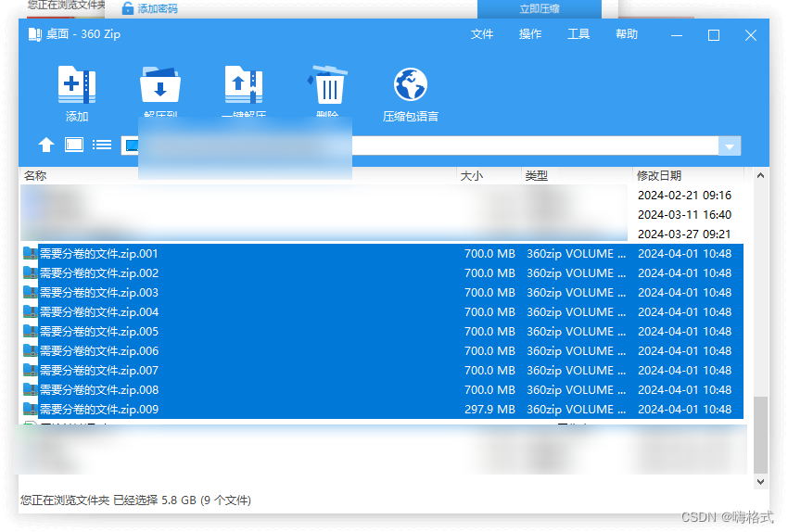Open 压缩包语言 globe icon
788x532 pixels.
click(411, 84)
